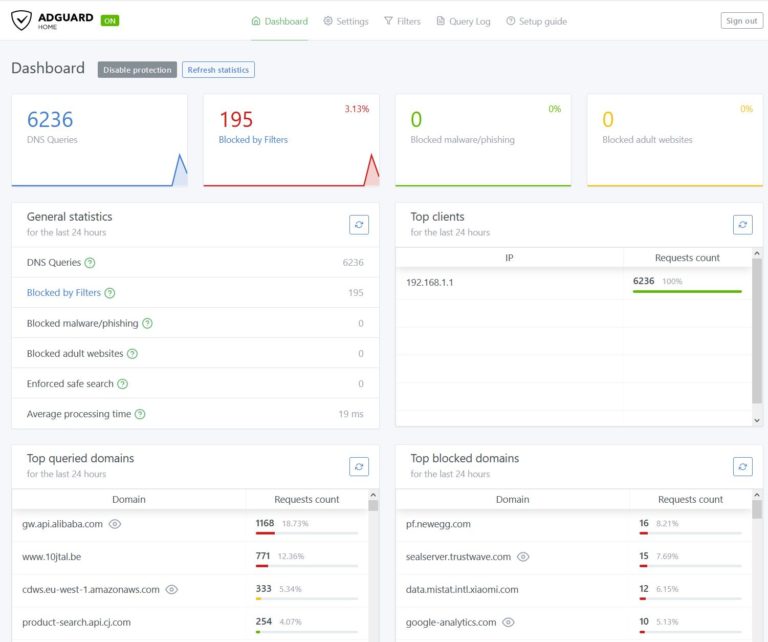Viewport: 768px width, 642px height.
Task: Refresh the Top blocked domains panel
Action: point(742,466)
